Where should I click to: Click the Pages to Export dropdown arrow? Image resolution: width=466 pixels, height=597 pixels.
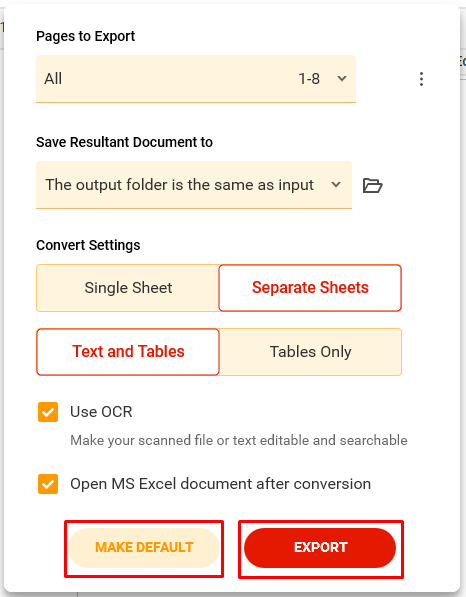click(342, 79)
